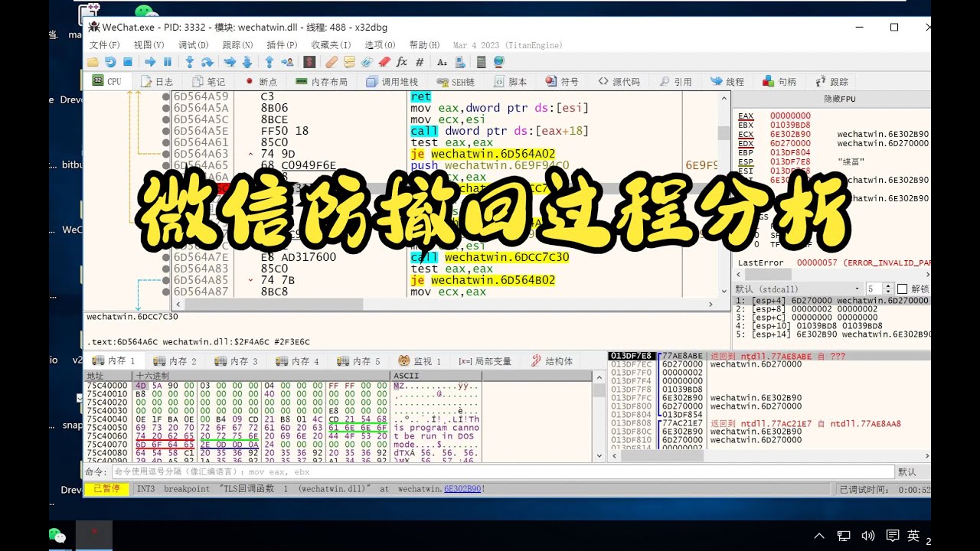The width and height of the screenshot is (980, 551).
Task: Click the volume icon in system tray
Action: tap(867, 536)
